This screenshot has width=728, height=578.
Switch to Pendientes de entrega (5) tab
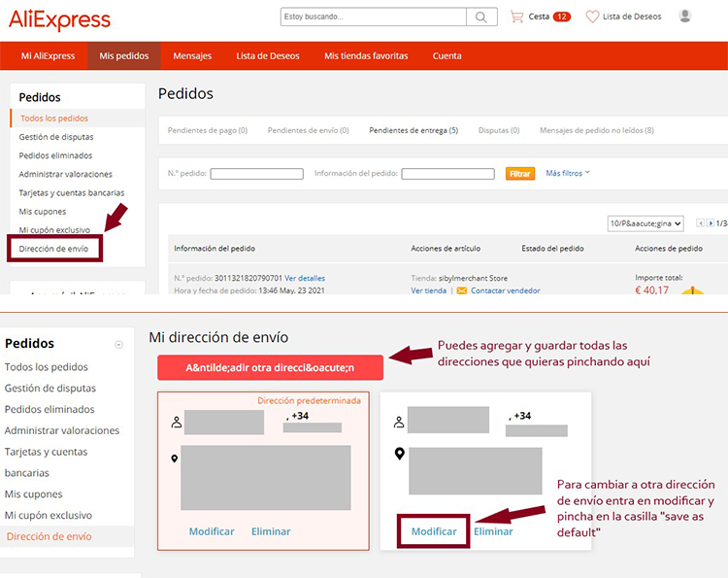(414, 130)
